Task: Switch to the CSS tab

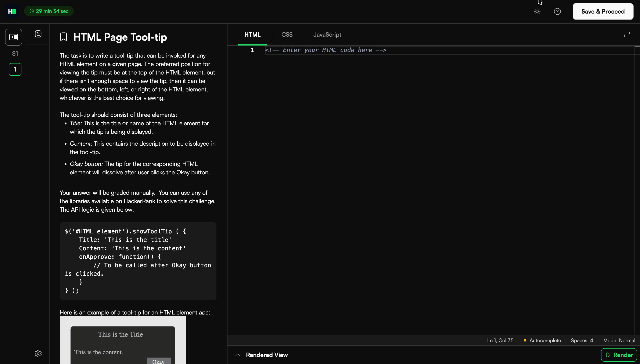Action: [287, 34]
